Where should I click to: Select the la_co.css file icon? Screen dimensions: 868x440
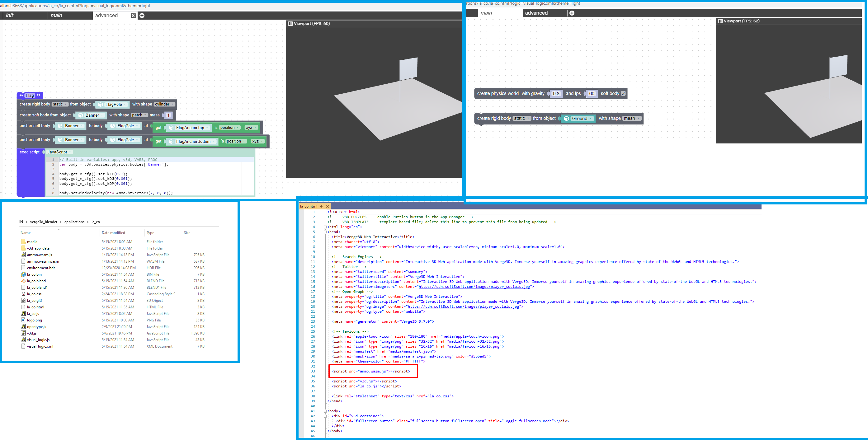23,294
